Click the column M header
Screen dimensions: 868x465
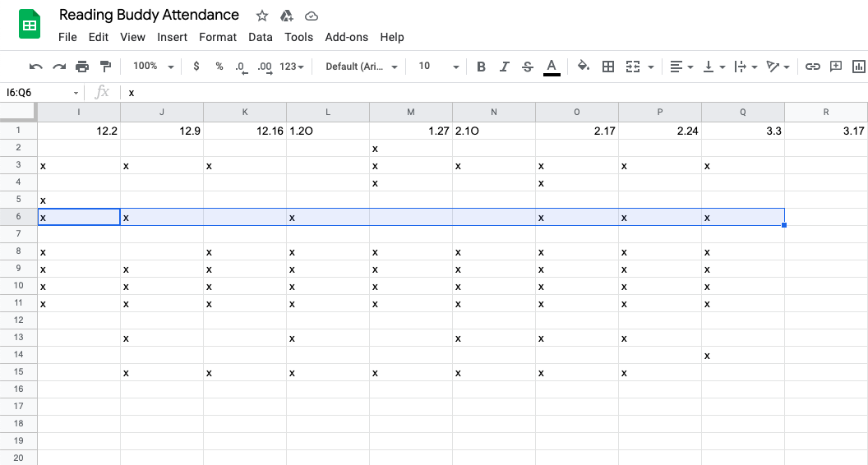(x=411, y=112)
